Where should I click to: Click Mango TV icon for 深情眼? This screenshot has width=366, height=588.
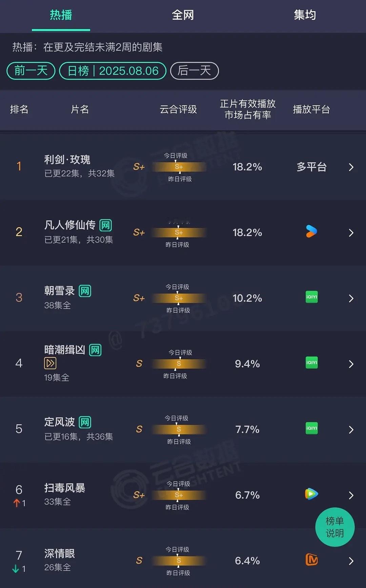click(x=311, y=560)
